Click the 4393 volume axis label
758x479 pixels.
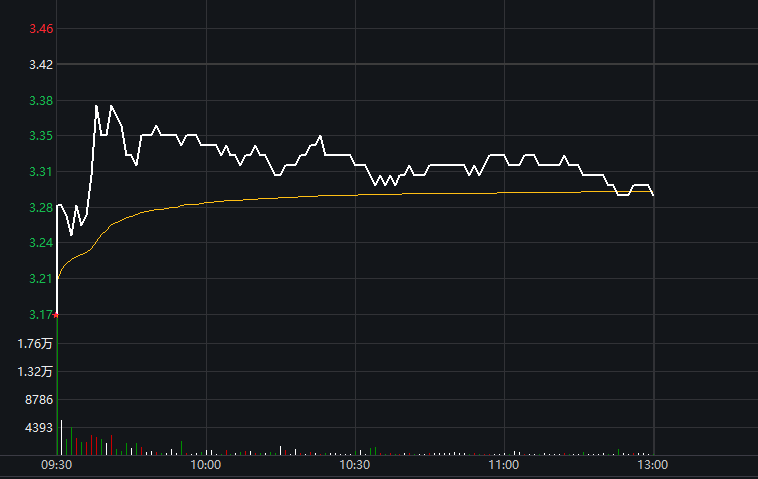(39, 428)
